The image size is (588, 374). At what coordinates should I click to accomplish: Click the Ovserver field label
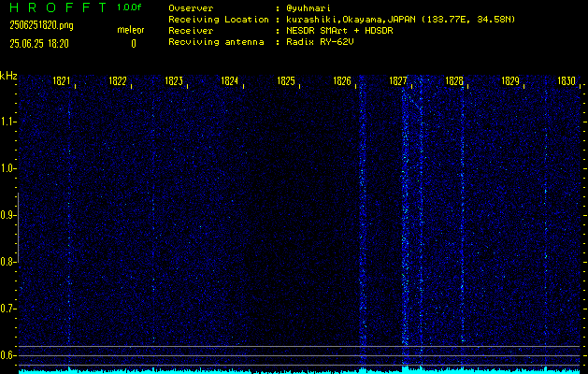click(x=191, y=8)
